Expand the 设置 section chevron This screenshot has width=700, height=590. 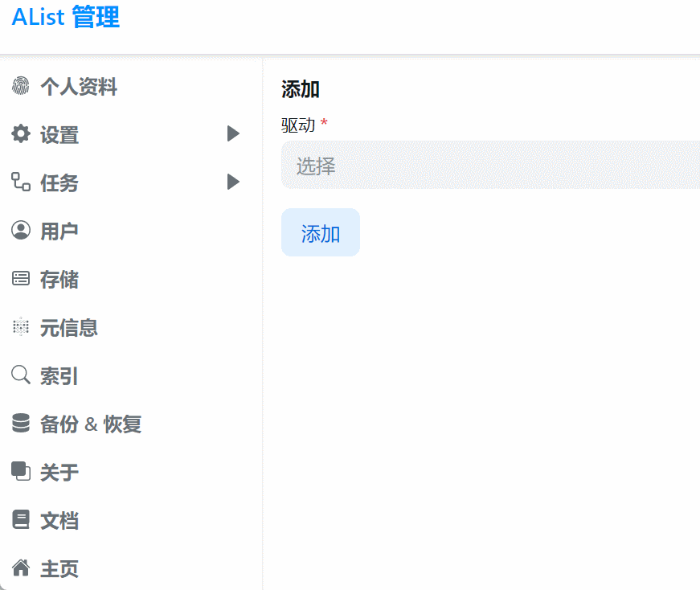[x=232, y=134]
